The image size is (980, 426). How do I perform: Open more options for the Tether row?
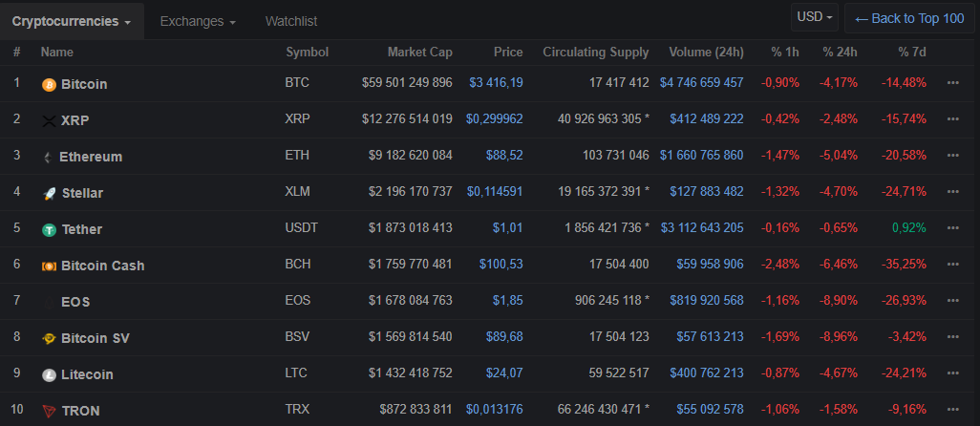point(952,228)
